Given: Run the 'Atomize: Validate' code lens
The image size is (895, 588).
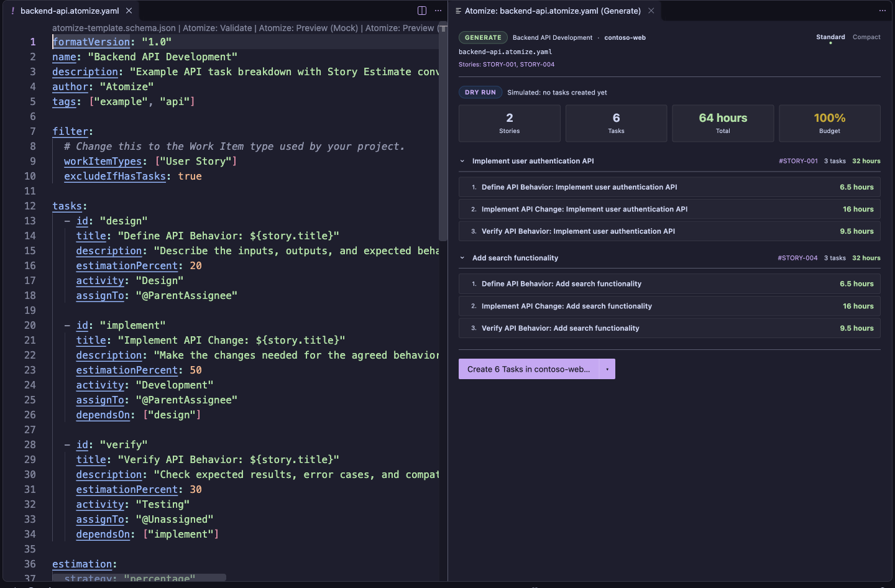Looking at the screenshot, I should coord(218,28).
